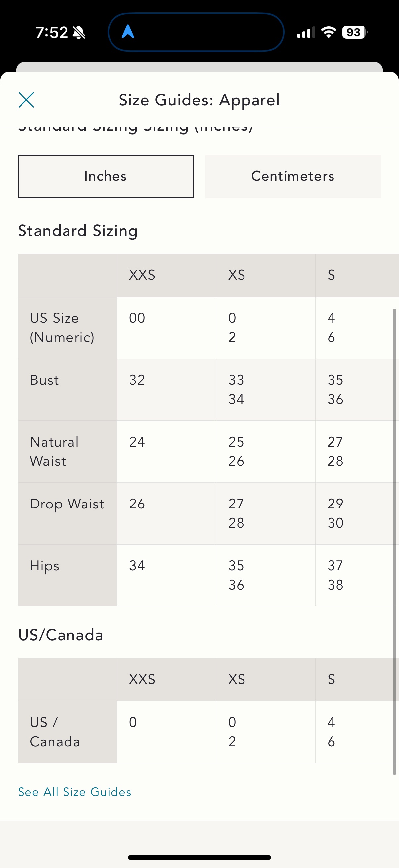Screen dimensions: 399x868
Task: Open the See All Size Guides link
Action: 75,792
